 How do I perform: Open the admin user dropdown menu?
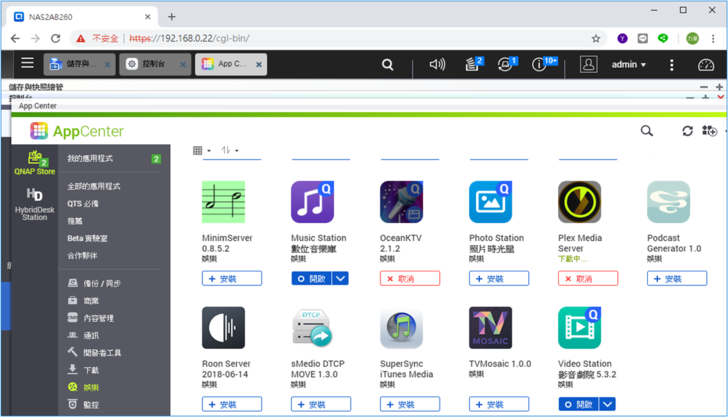click(629, 65)
